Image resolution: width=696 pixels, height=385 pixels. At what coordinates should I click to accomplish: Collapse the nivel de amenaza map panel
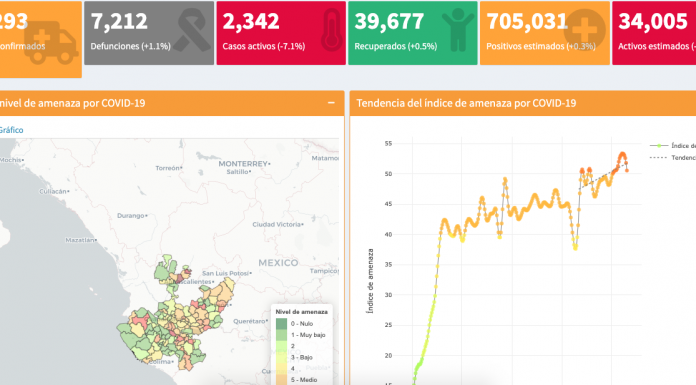[331, 103]
